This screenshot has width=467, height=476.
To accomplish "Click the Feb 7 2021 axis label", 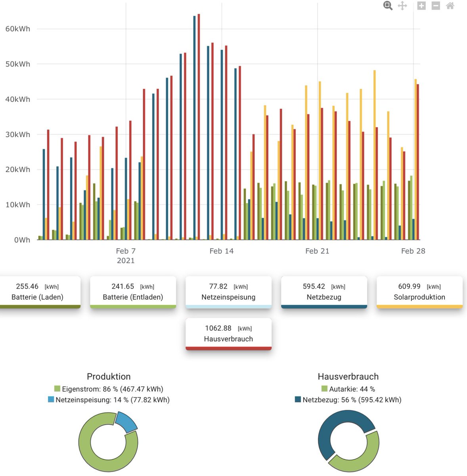I will tap(126, 256).
